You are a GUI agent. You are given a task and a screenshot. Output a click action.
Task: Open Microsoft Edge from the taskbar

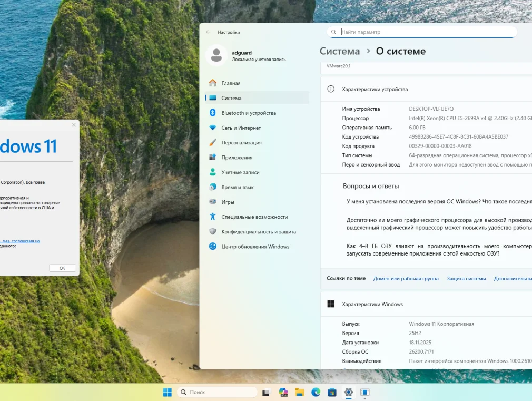(x=316, y=392)
